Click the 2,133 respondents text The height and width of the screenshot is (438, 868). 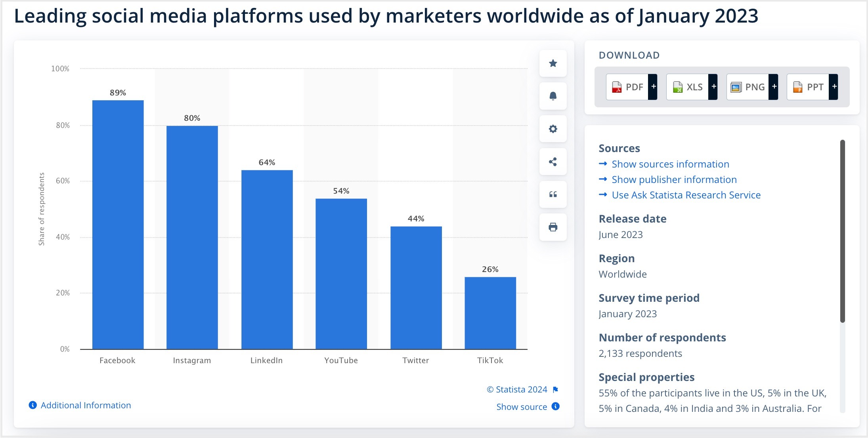pos(640,353)
